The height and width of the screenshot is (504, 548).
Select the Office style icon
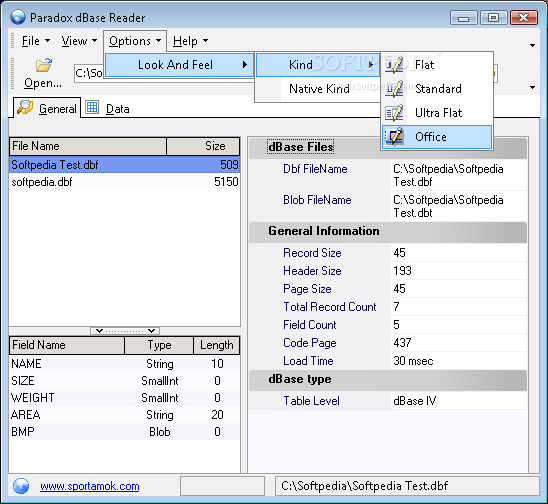coord(394,137)
